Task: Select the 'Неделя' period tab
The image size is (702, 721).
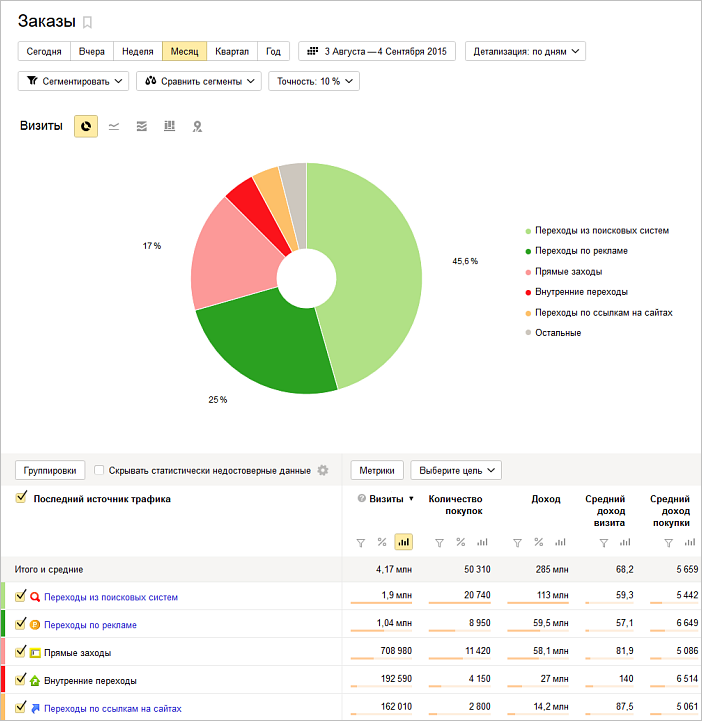Action: (x=137, y=51)
